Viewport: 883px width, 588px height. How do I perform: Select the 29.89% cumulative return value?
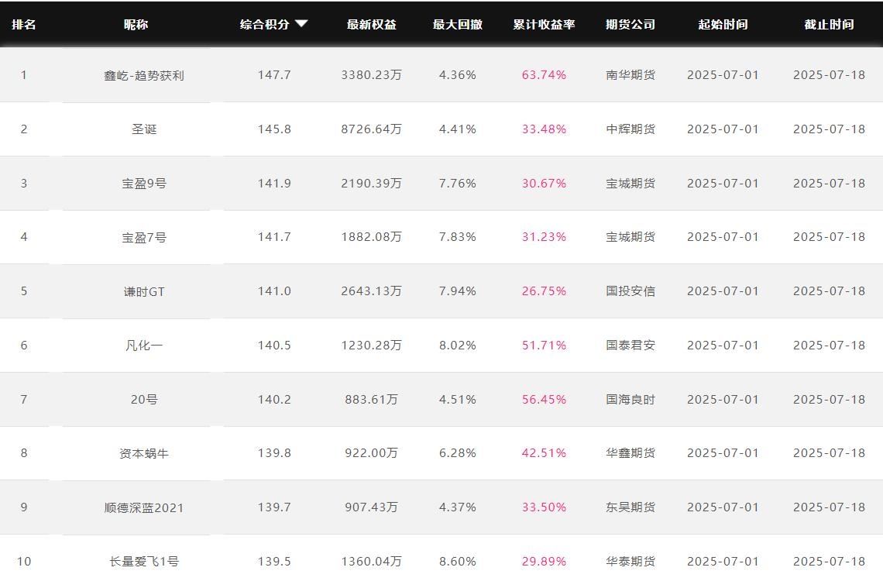click(544, 561)
